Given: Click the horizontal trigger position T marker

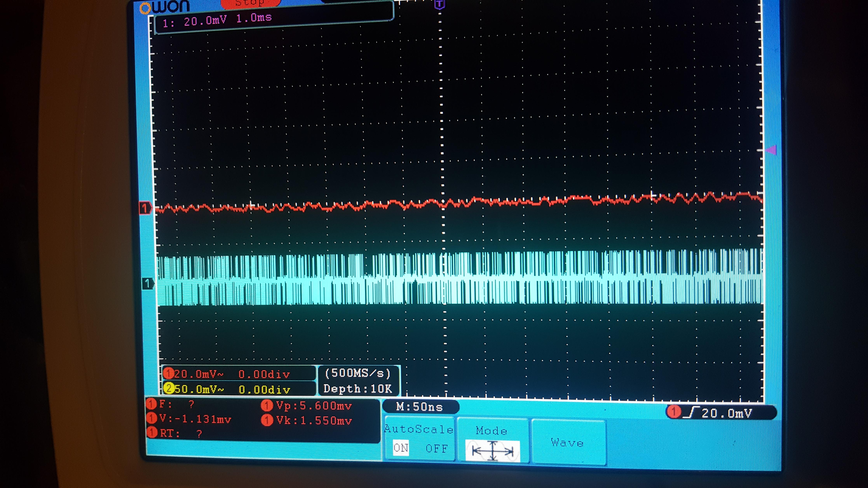Looking at the screenshot, I should 439,4.
